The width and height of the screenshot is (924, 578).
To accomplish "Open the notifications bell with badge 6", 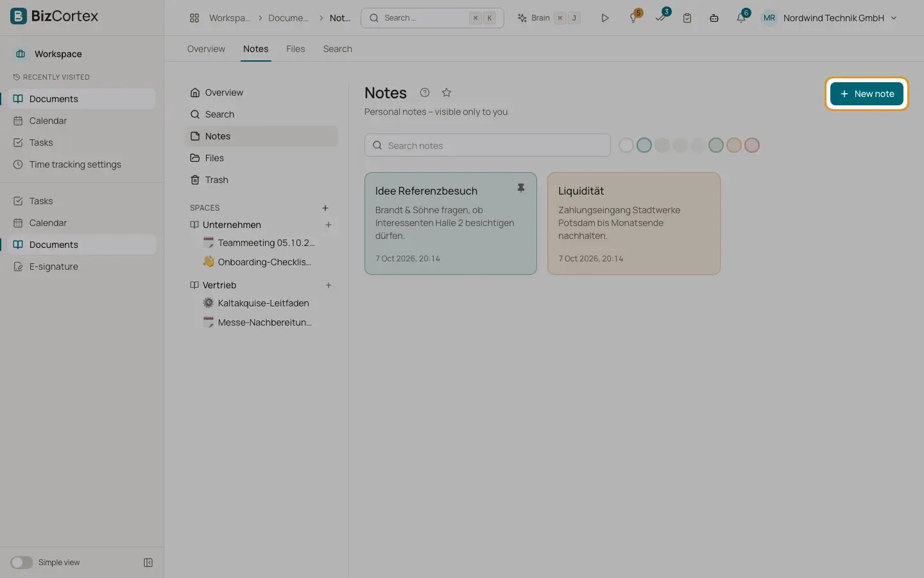I will (x=742, y=17).
